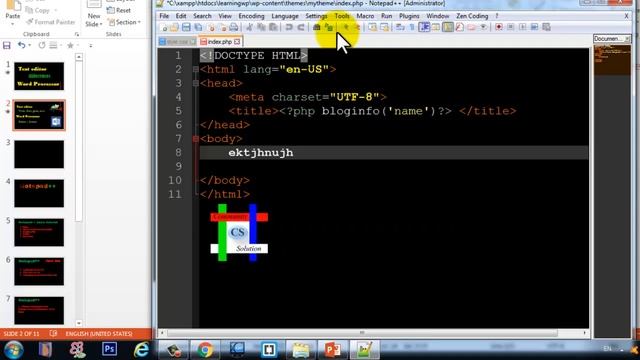Viewport: 640px width, 360px height.
Task: Click the Paste icon in Notepad++ toolbar
Action: click(x=273, y=27)
